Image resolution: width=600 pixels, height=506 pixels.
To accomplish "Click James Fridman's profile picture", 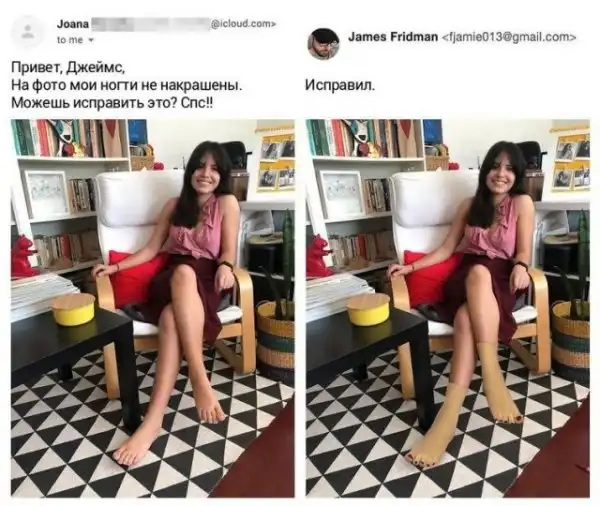I will click(324, 44).
